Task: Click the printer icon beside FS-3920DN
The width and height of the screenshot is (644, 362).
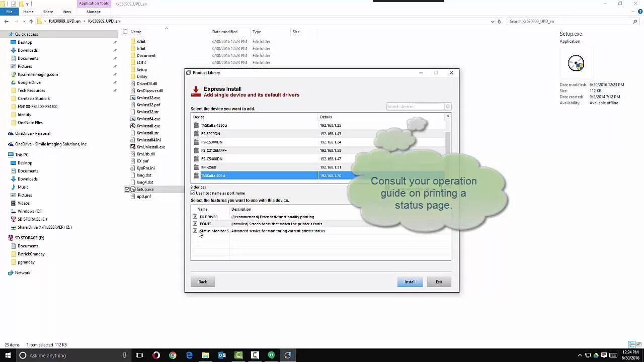Action: 196,134
